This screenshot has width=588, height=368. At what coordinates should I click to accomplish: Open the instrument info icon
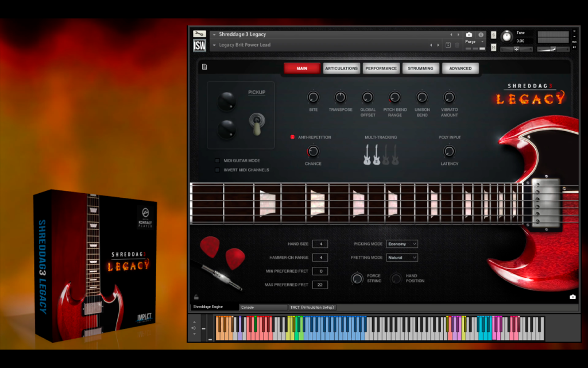coord(481,34)
